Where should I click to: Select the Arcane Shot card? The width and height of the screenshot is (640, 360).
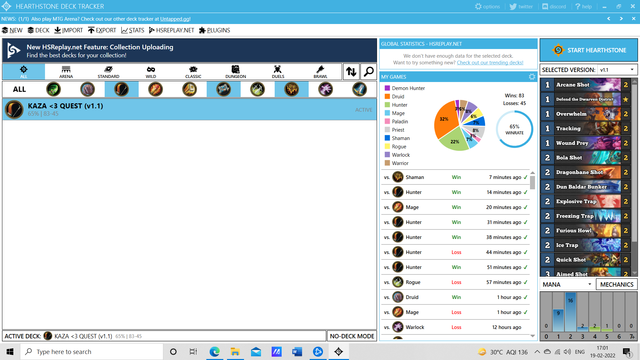[x=586, y=84]
